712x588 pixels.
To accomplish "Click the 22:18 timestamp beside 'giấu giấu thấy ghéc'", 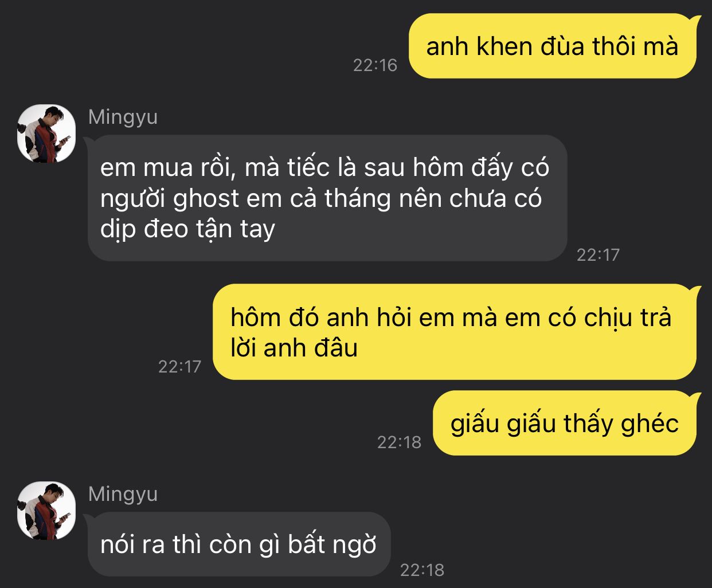I will 399,442.
